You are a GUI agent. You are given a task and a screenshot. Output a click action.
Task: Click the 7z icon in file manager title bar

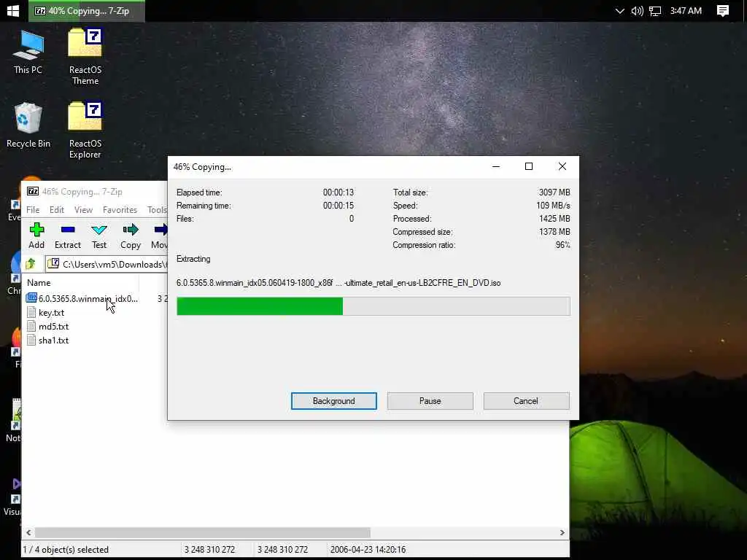pos(33,192)
